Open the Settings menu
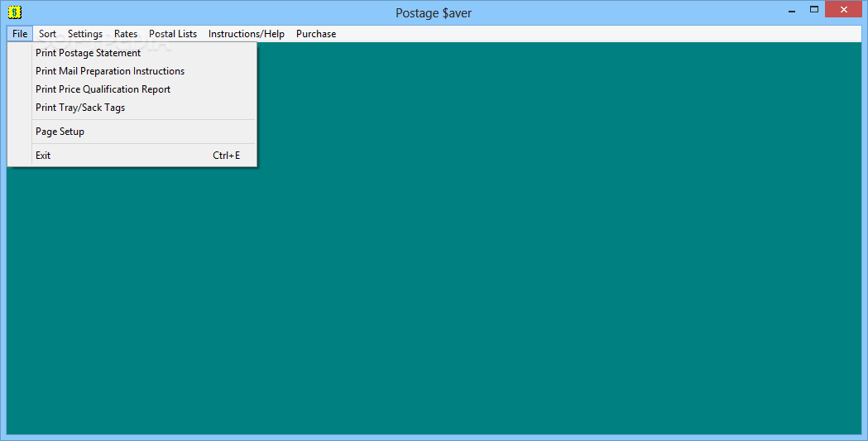The image size is (868, 441). click(85, 34)
